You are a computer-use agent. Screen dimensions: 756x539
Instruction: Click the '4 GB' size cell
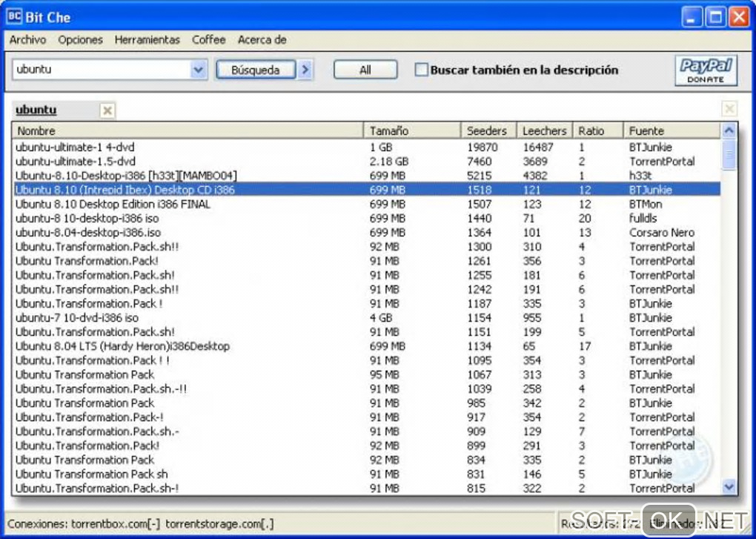(x=381, y=318)
